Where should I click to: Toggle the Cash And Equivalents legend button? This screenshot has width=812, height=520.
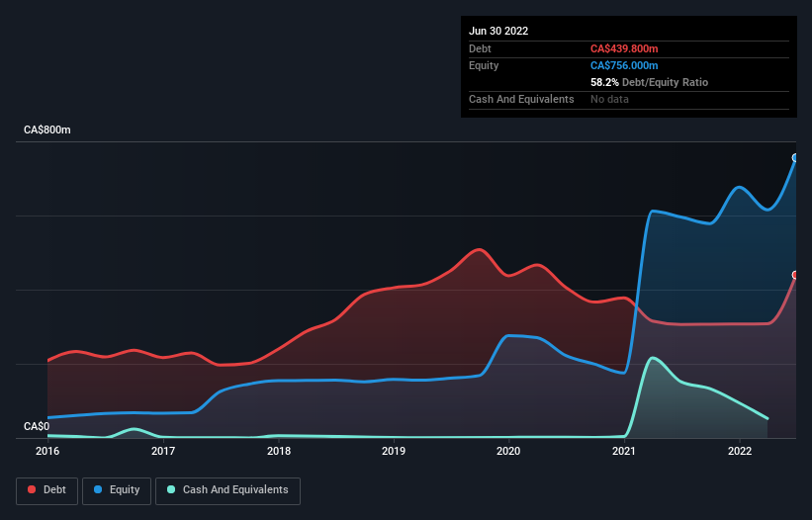tap(227, 490)
